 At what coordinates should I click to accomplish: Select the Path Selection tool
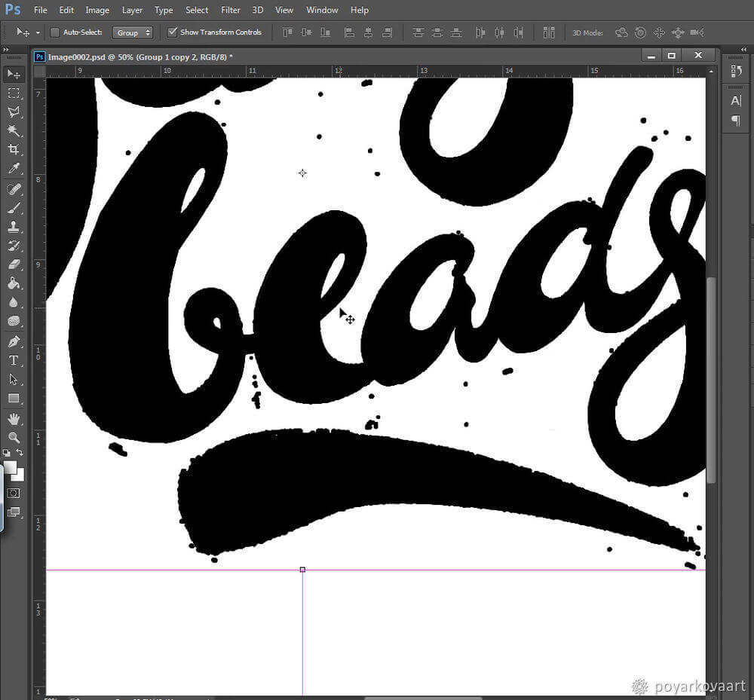pos(14,379)
